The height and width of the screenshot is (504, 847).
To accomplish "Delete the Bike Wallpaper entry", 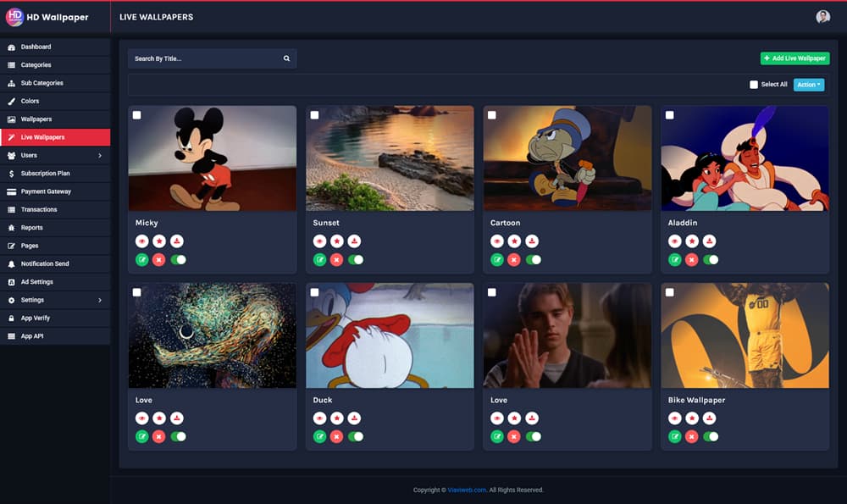I will (691, 436).
